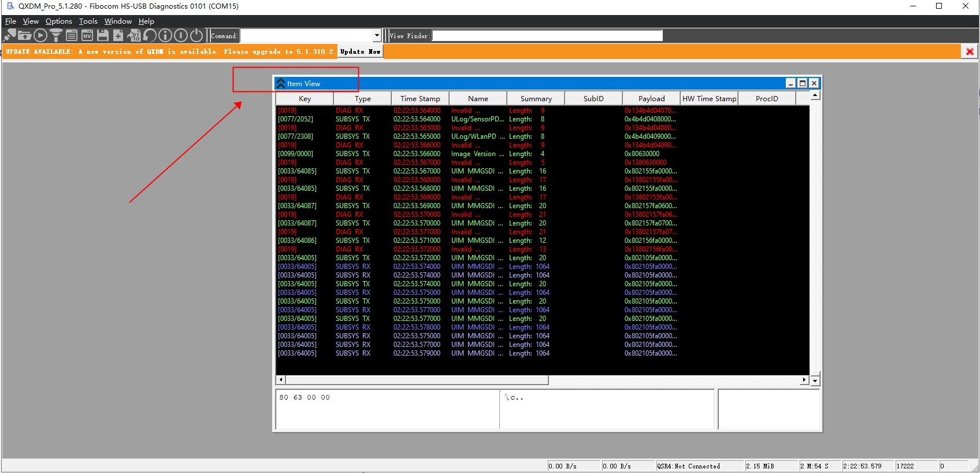Click the circular undo arrow icon

point(150,36)
